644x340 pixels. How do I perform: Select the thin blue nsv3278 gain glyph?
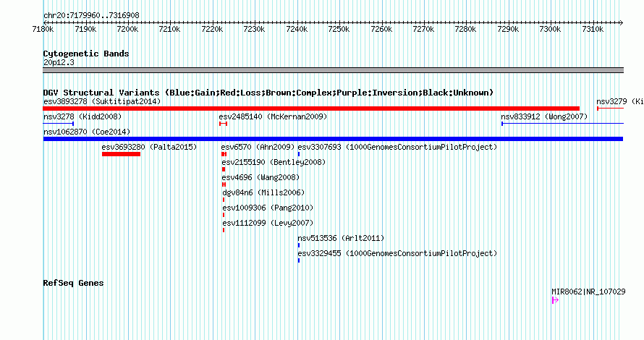tap(59, 124)
